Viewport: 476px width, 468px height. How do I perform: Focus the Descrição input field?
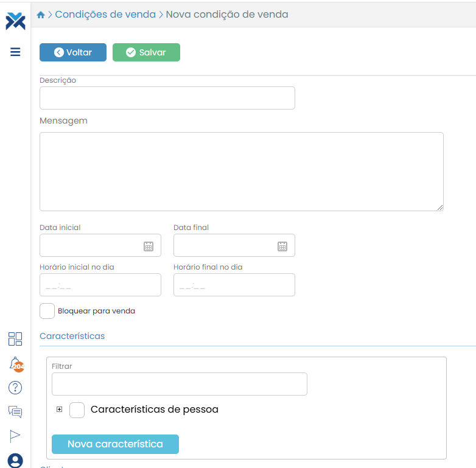(167, 98)
